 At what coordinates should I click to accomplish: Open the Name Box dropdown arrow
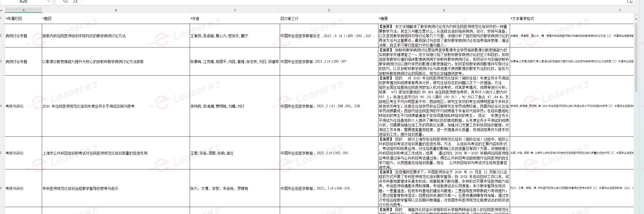point(49,2)
